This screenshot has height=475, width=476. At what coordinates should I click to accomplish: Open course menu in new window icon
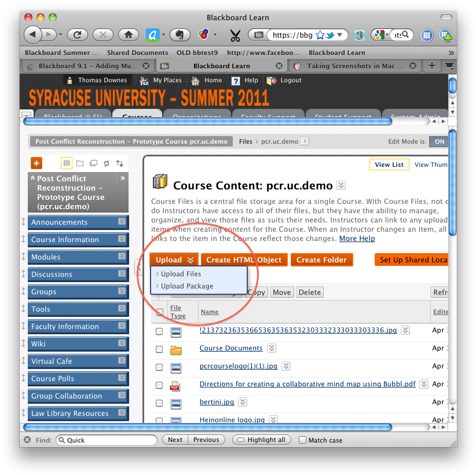pos(93,163)
